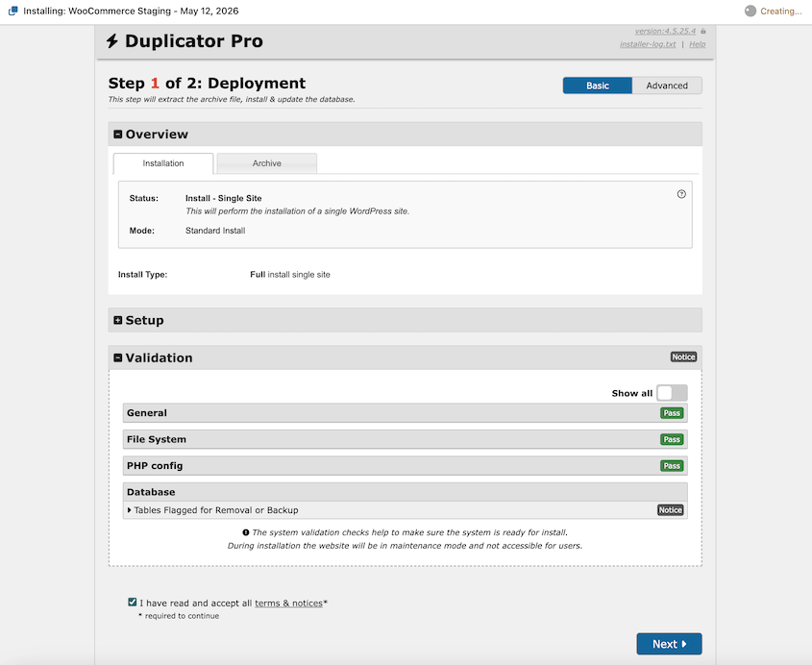This screenshot has width=812, height=665.
Task: Open the terms & notices link
Action: pos(288,603)
